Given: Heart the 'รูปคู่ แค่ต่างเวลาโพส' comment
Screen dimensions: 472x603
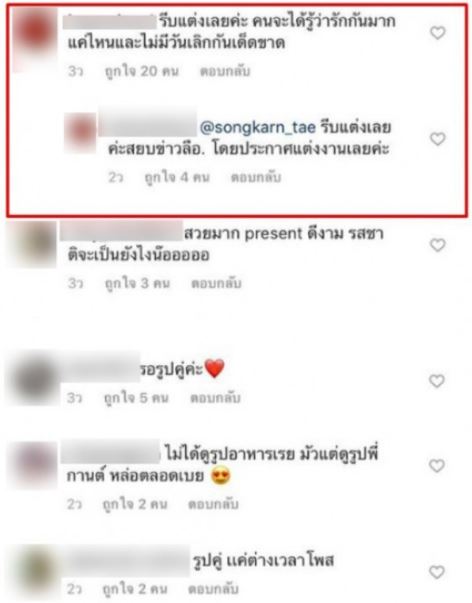Looking at the screenshot, I should 437,572.
